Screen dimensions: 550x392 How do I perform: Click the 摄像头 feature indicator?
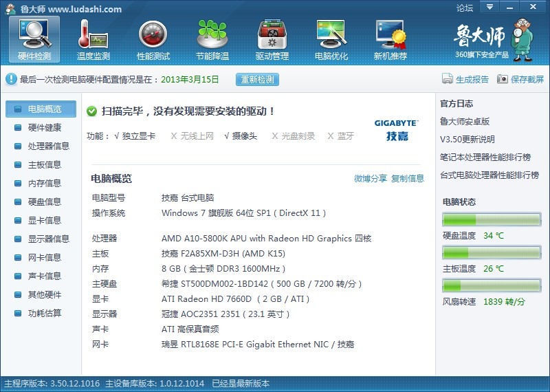241,135
